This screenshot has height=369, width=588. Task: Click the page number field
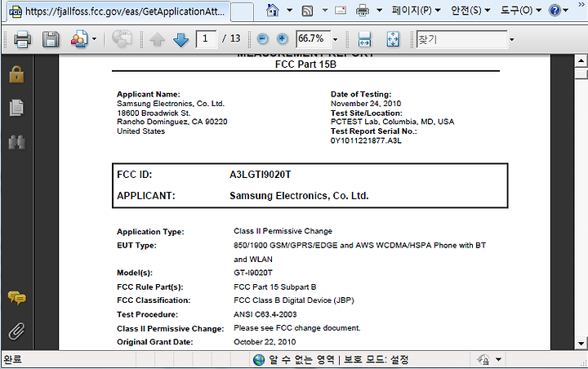click(x=206, y=38)
